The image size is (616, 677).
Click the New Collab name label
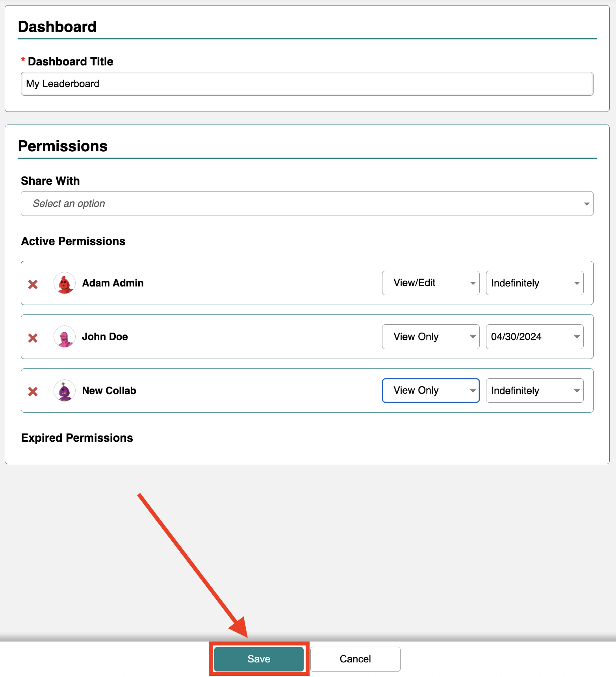click(x=109, y=391)
